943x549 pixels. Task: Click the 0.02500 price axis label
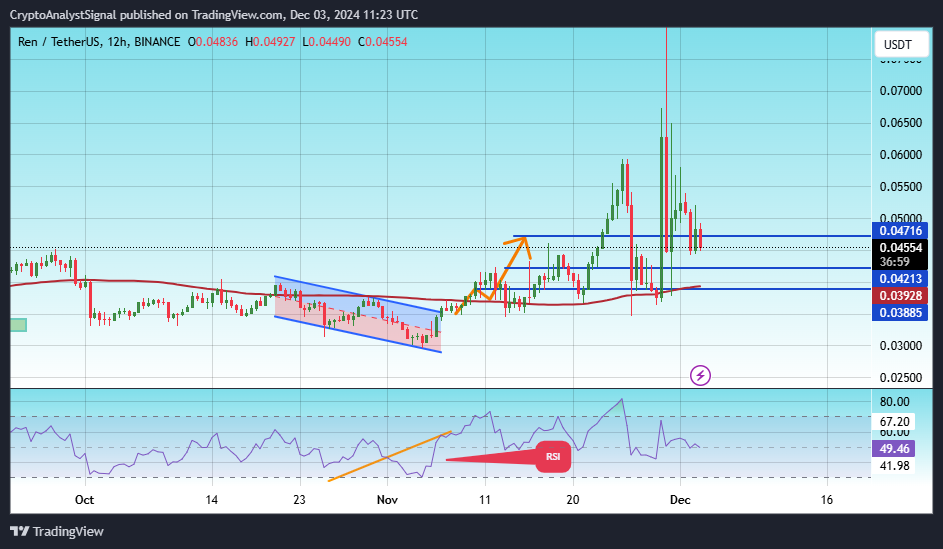(900, 378)
